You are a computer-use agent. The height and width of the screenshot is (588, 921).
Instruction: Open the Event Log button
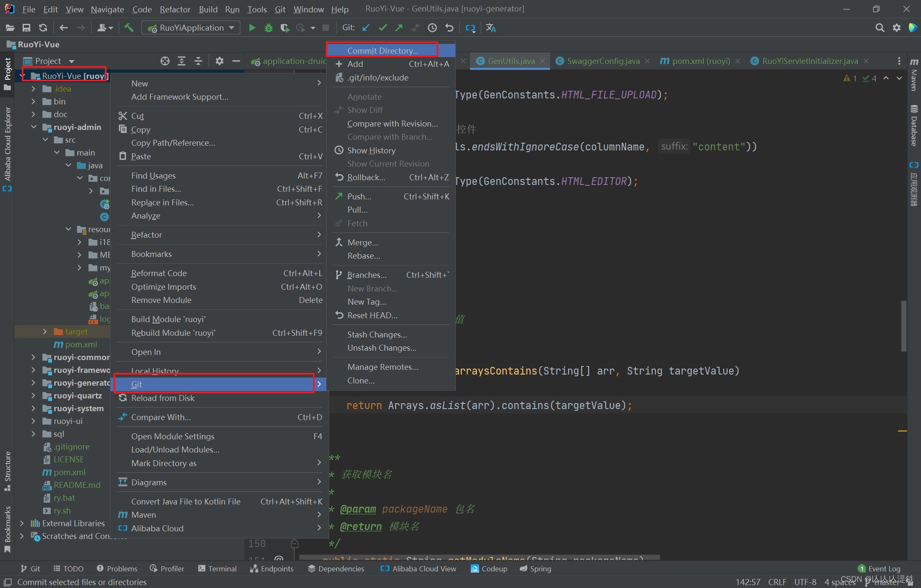click(879, 568)
